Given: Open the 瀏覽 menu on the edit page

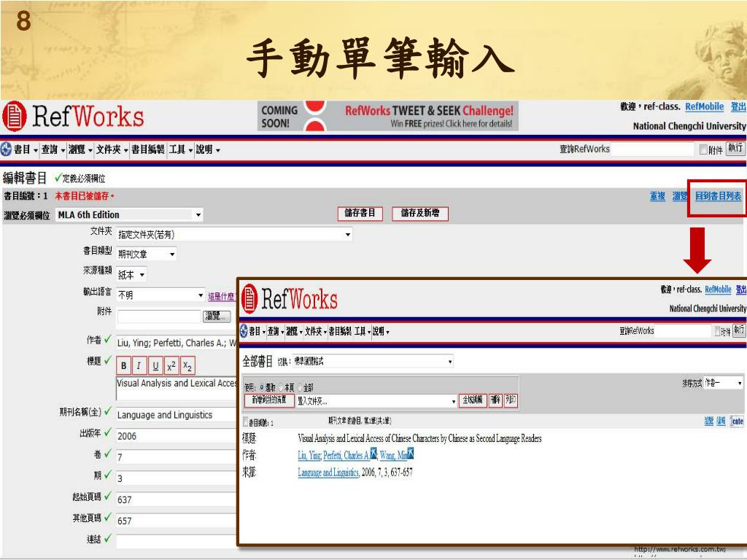Looking at the screenshot, I should (x=80, y=149).
